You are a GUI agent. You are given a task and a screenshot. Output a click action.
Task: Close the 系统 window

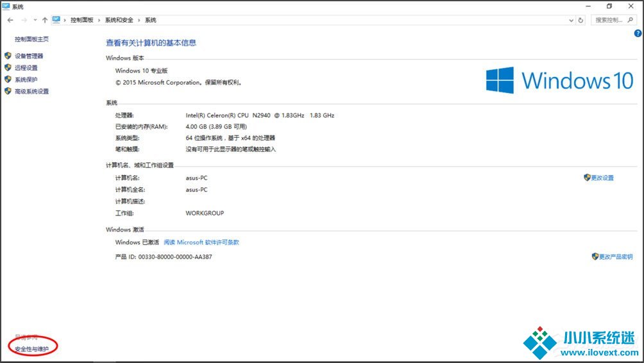tap(631, 6)
